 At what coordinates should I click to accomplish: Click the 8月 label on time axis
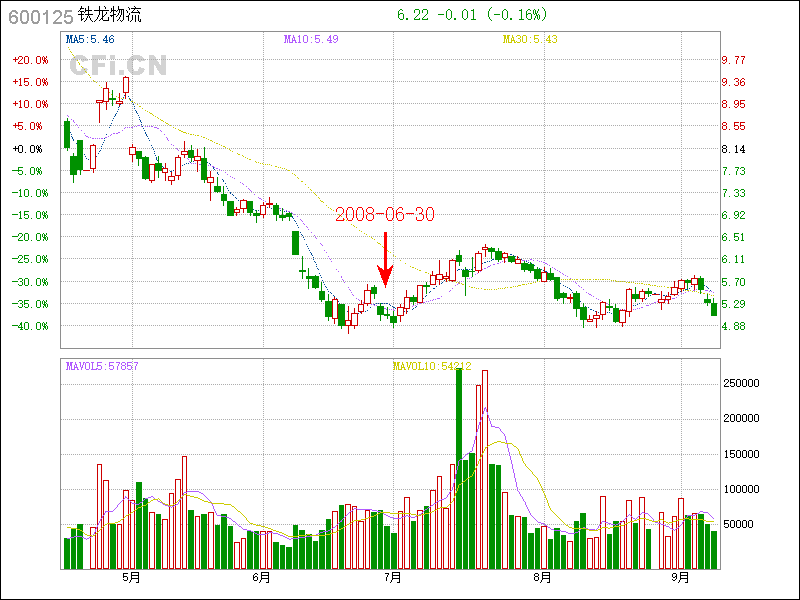click(543, 577)
